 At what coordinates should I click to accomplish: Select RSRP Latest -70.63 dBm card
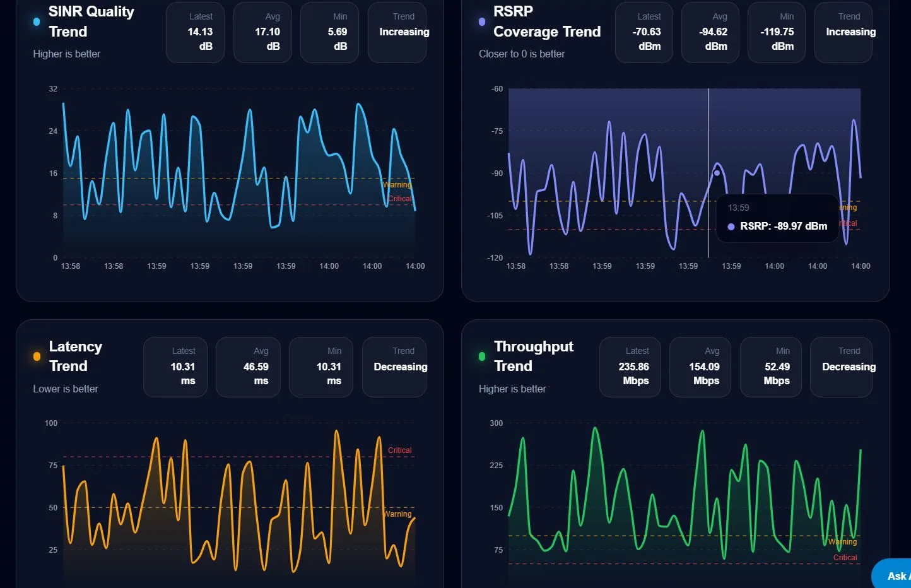click(x=644, y=32)
